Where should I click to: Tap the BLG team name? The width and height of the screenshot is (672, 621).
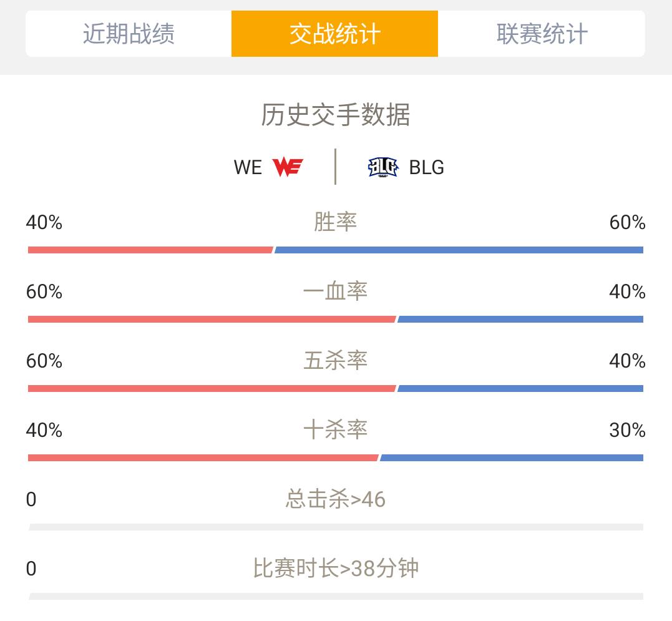tap(426, 167)
